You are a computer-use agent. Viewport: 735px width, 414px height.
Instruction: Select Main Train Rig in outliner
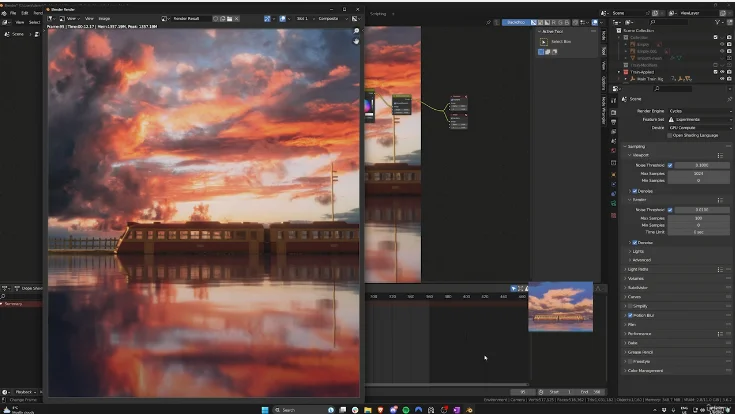pyautogui.click(x=650, y=79)
